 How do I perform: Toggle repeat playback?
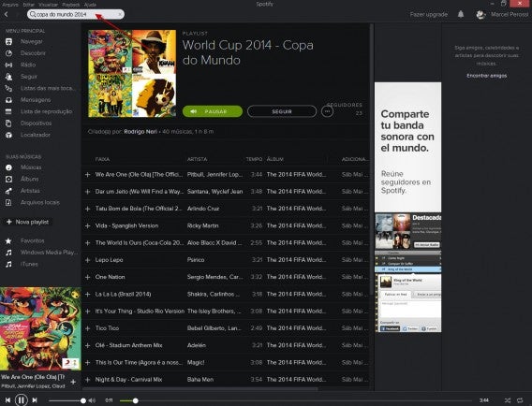[x=520, y=400]
